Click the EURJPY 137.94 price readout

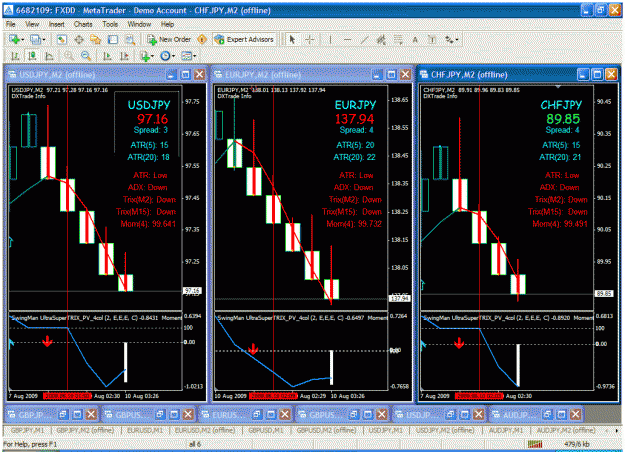tap(354, 119)
